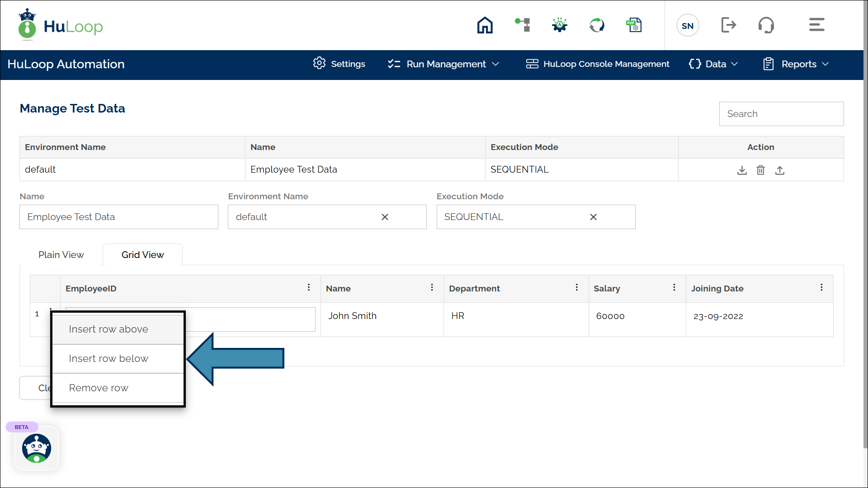Open the hamburger menu at top right
This screenshot has height=488, width=868.
point(816,25)
